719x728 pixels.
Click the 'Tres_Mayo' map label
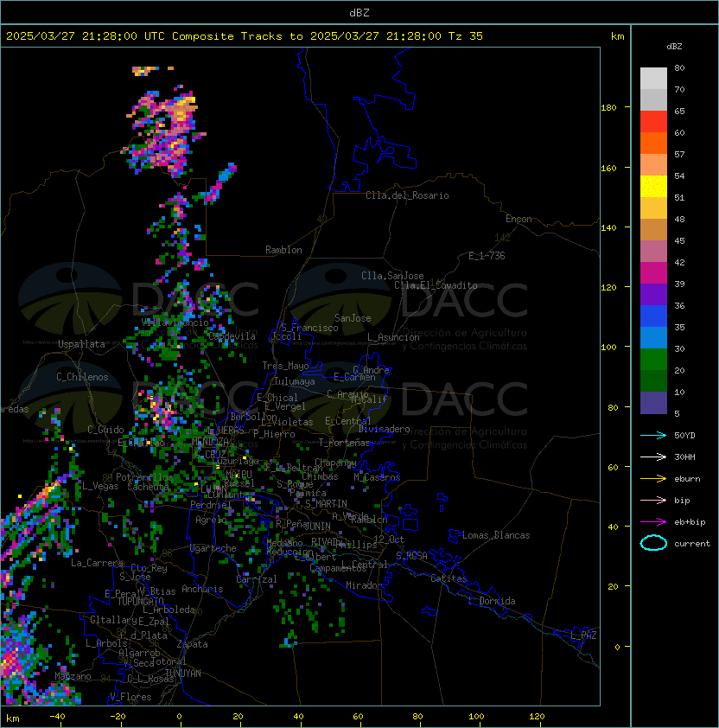[x=285, y=366]
